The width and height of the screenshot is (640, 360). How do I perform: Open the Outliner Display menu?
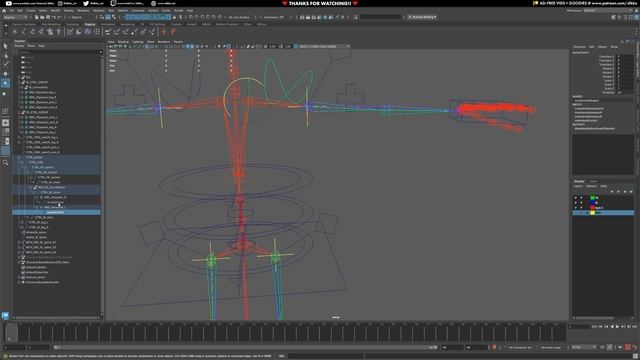coord(19,46)
